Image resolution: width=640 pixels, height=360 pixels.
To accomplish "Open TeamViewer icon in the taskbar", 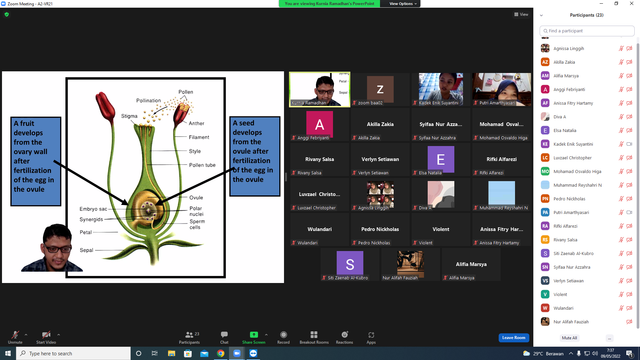I will 253,353.
